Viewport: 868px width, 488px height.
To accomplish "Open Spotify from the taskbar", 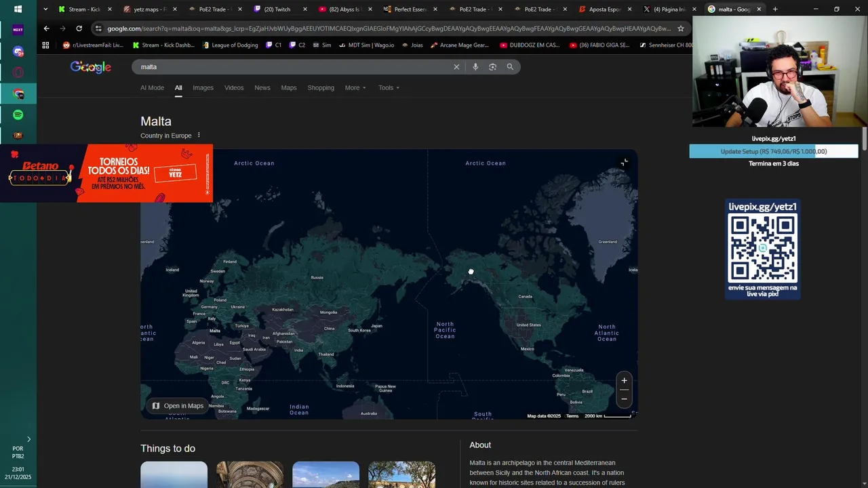I will pos(18,115).
